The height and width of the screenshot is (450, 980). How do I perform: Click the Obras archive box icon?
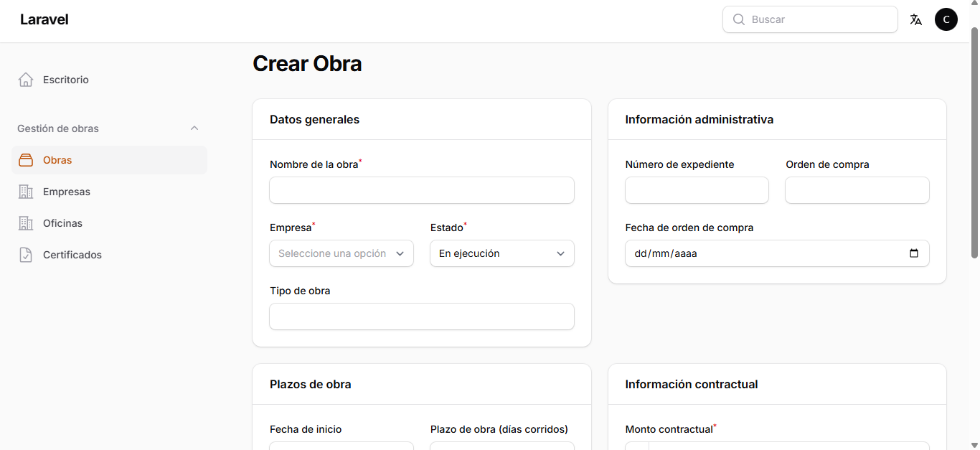click(26, 160)
